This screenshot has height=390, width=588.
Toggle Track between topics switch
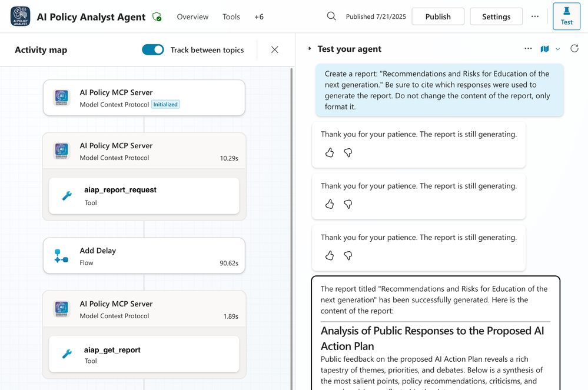point(153,49)
